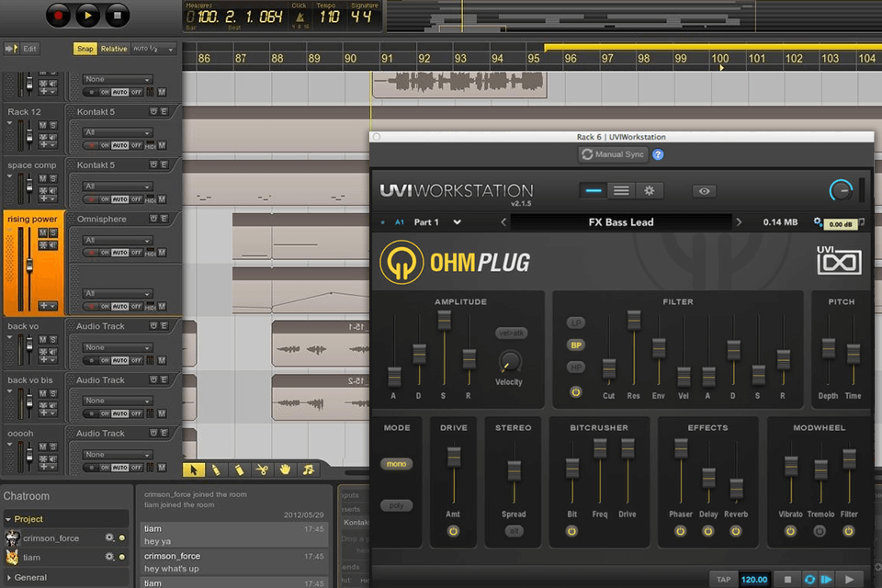Image resolution: width=882 pixels, height=588 pixels.
Task: Click the record button in the transport
Action: 58,16
